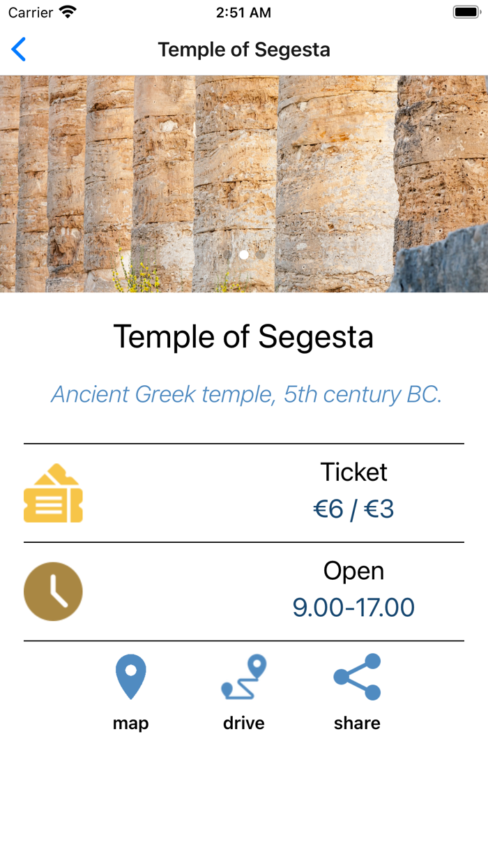Tap the gold clock icon
Image resolution: width=488 pixels, height=868 pixels.
tap(53, 591)
